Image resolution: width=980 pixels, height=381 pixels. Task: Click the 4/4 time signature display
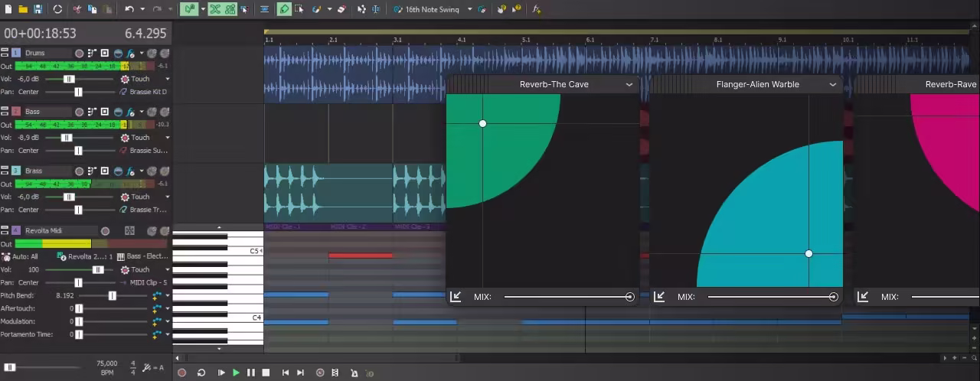[x=132, y=368]
